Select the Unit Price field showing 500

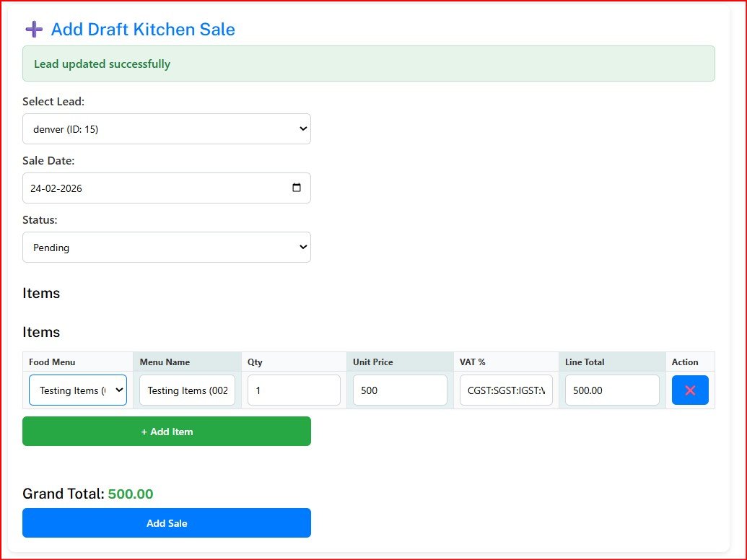click(x=400, y=390)
